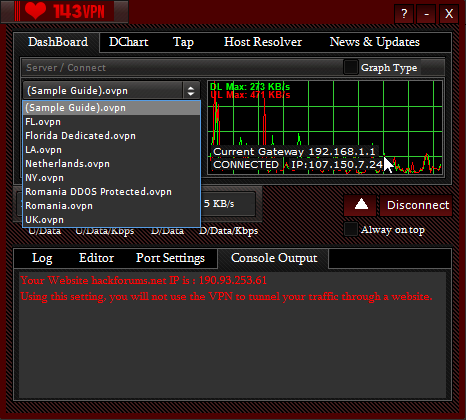
Task: Choose FL.ovpn from the list
Action: coord(111,122)
